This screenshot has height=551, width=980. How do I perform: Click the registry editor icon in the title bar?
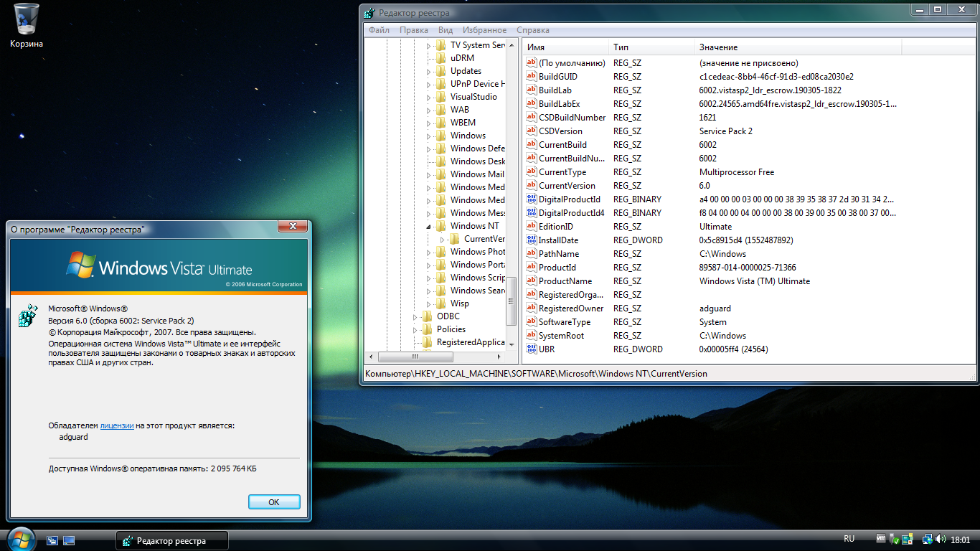[369, 13]
